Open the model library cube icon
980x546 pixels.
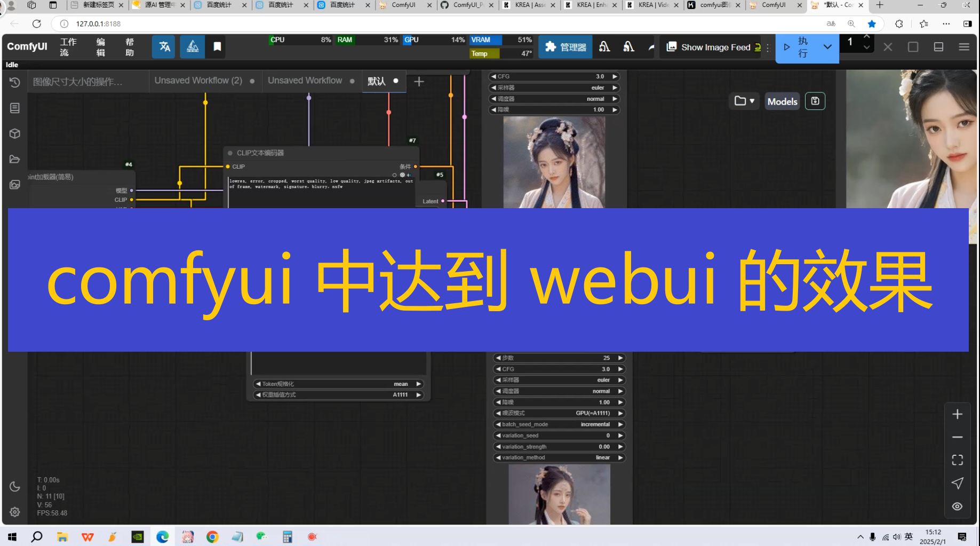click(15, 133)
